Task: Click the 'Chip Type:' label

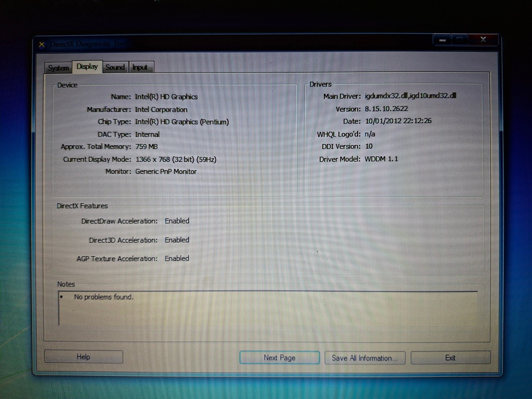Action: coord(115,122)
